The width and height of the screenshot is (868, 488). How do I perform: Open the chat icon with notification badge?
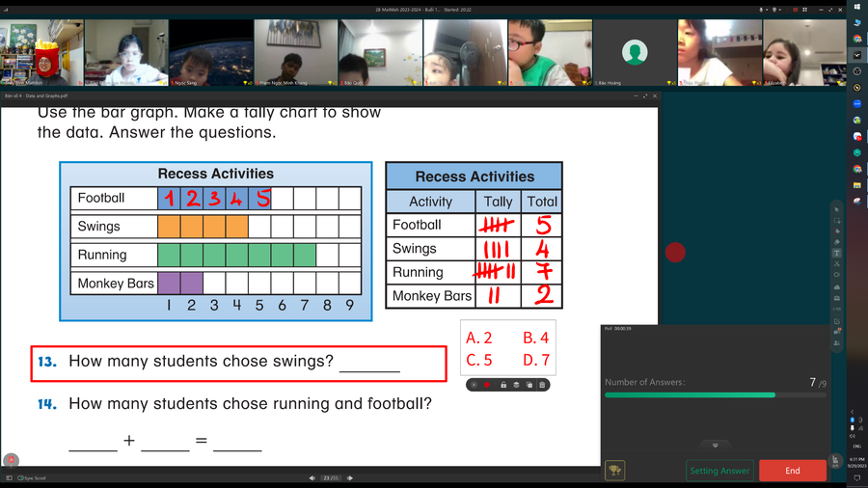pos(836,331)
